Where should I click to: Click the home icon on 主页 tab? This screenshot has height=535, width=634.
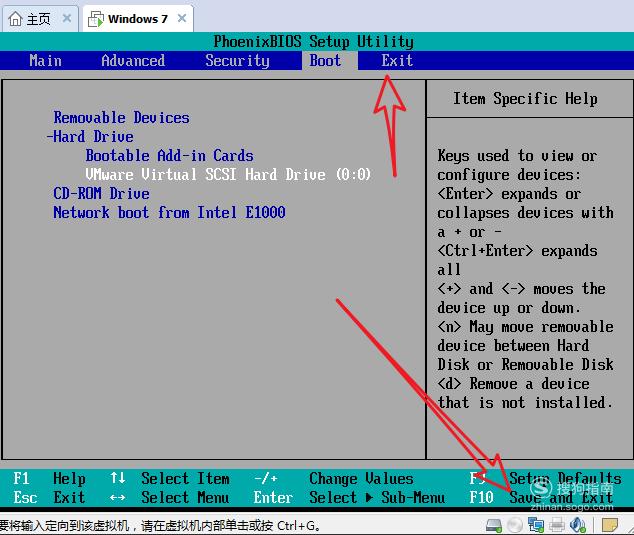click(15, 19)
